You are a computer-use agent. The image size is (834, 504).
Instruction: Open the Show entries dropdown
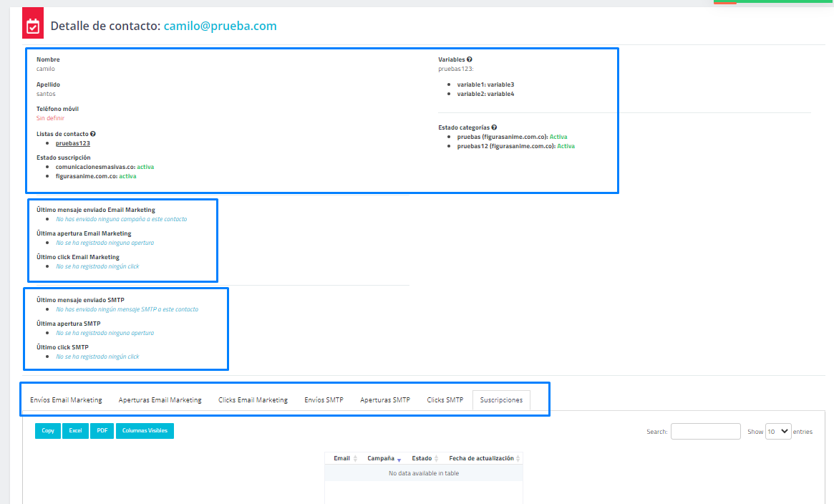point(778,431)
